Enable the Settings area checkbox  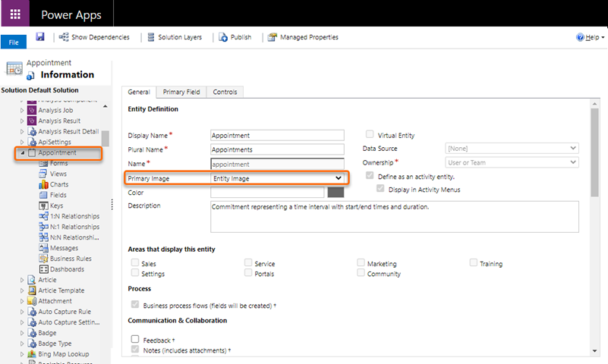[x=135, y=273]
